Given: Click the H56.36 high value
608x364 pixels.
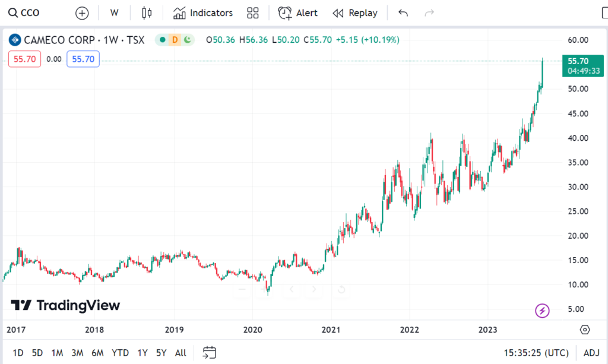Looking at the screenshot, I should coord(254,40).
